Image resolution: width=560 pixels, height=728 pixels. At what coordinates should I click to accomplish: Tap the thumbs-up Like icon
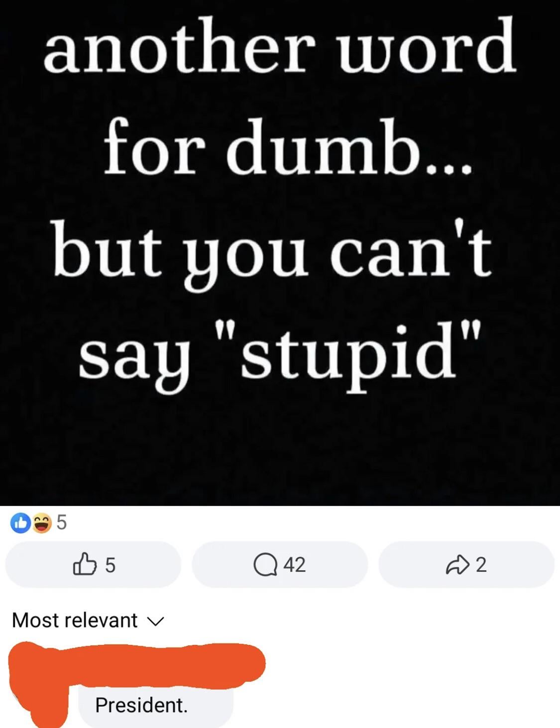(85, 564)
